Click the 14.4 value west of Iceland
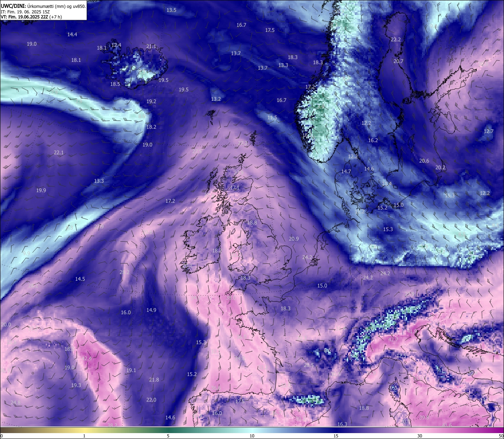 click(72, 34)
